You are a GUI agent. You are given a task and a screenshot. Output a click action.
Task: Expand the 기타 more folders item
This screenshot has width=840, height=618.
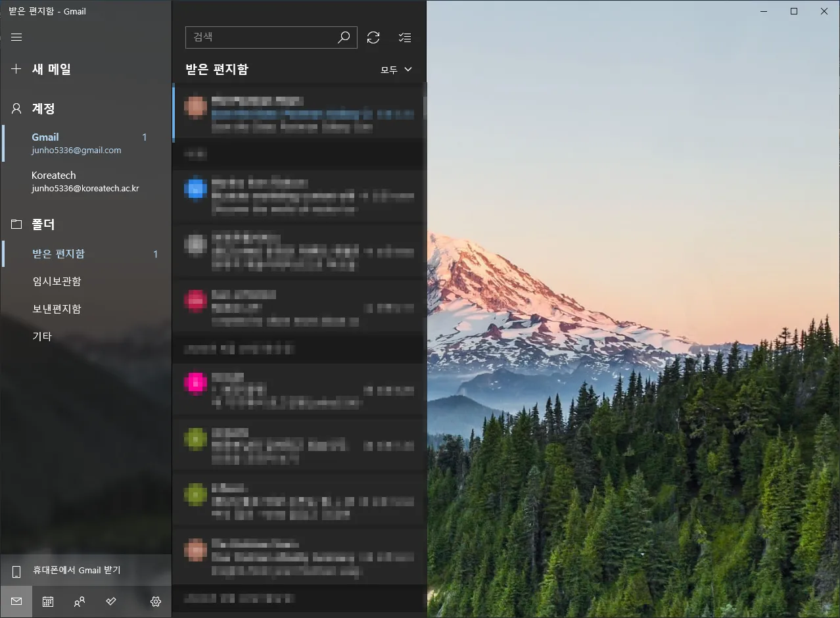pyautogui.click(x=42, y=337)
